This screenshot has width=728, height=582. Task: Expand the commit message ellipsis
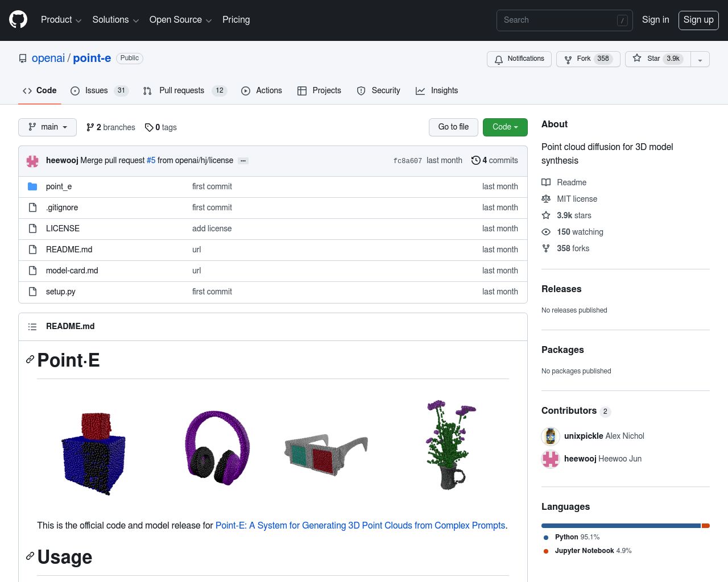(x=243, y=161)
